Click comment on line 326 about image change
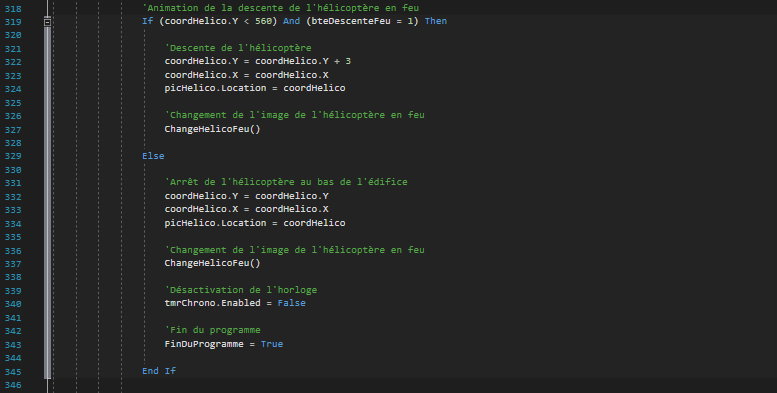 pyautogui.click(x=294, y=115)
